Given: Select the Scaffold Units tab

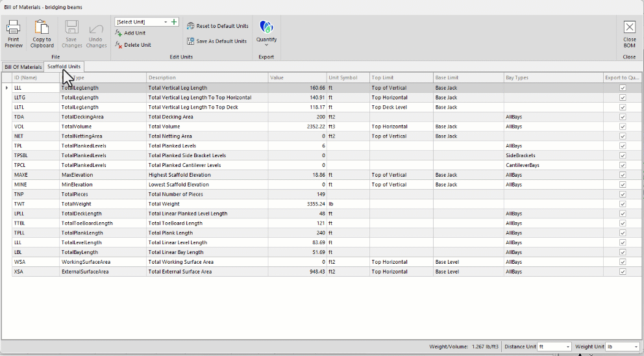Looking at the screenshot, I should 64,67.
